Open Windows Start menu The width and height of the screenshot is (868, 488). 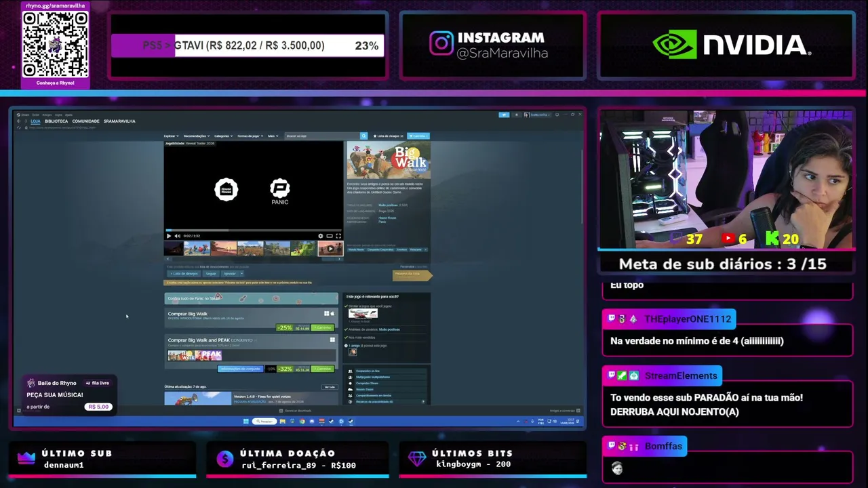tap(245, 421)
